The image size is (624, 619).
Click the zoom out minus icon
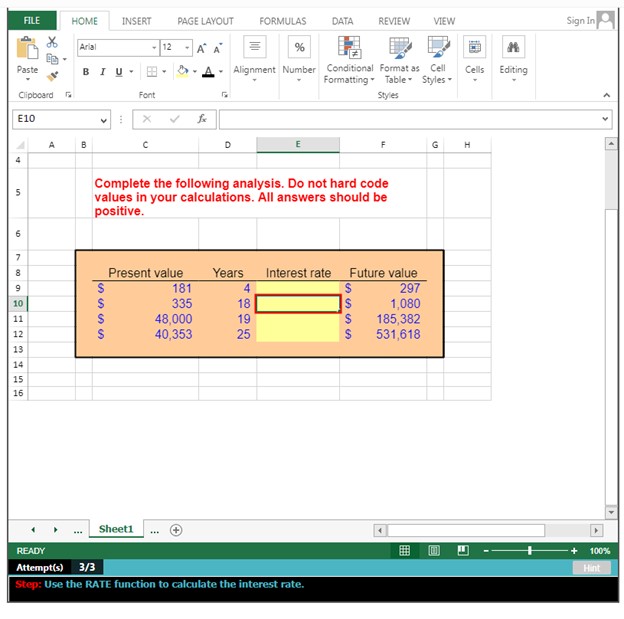[x=486, y=551]
